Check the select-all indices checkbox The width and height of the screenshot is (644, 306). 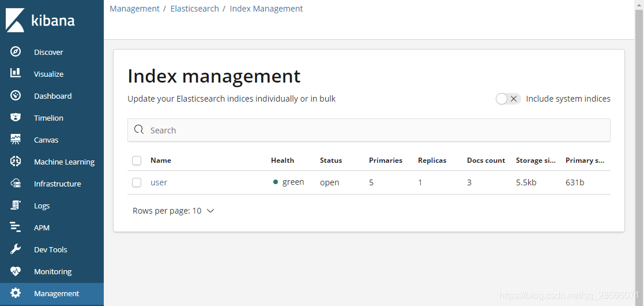137,161
